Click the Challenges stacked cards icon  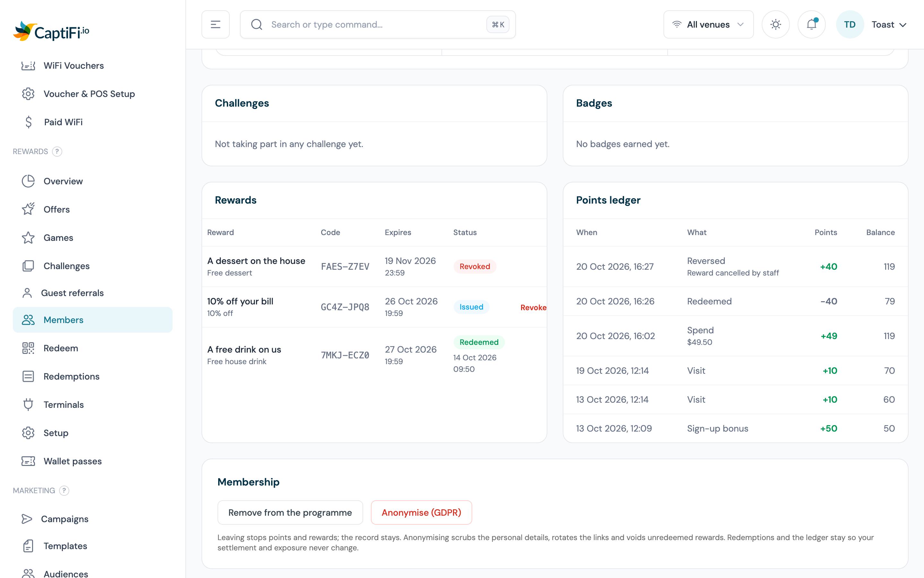pos(28,266)
